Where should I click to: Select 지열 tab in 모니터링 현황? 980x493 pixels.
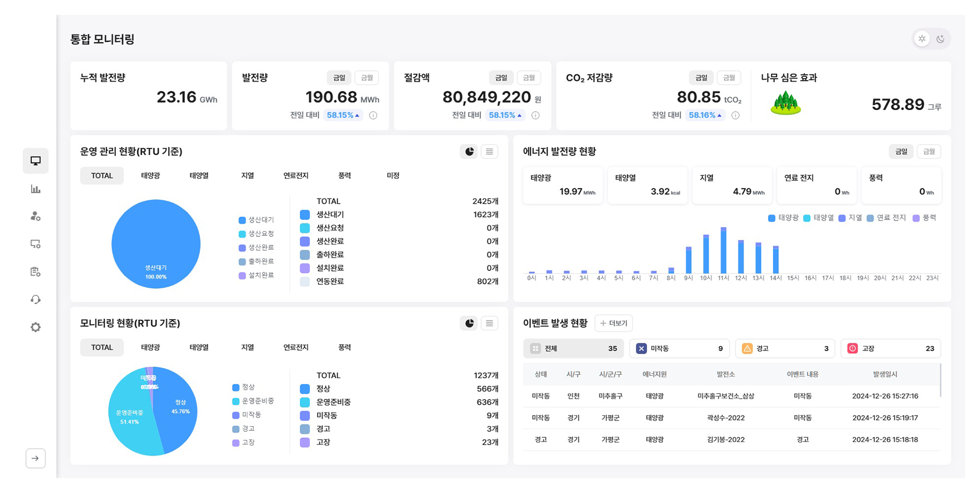(x=248, y=348)
